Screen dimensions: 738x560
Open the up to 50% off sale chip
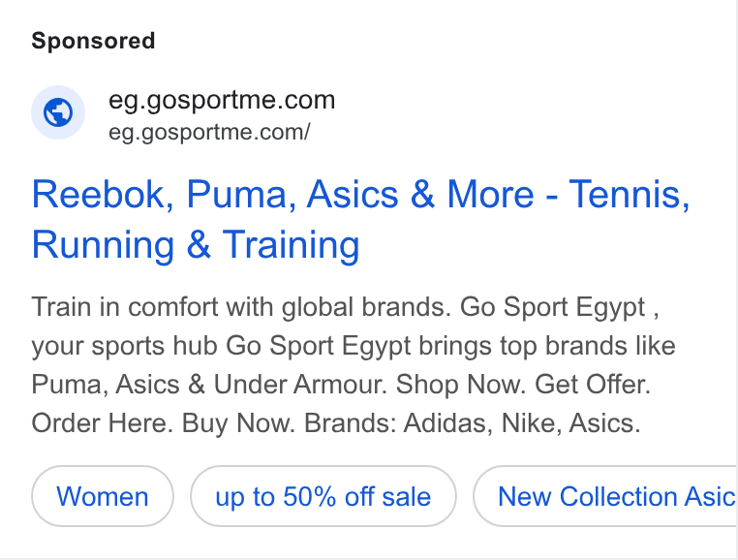pos(323,496)
